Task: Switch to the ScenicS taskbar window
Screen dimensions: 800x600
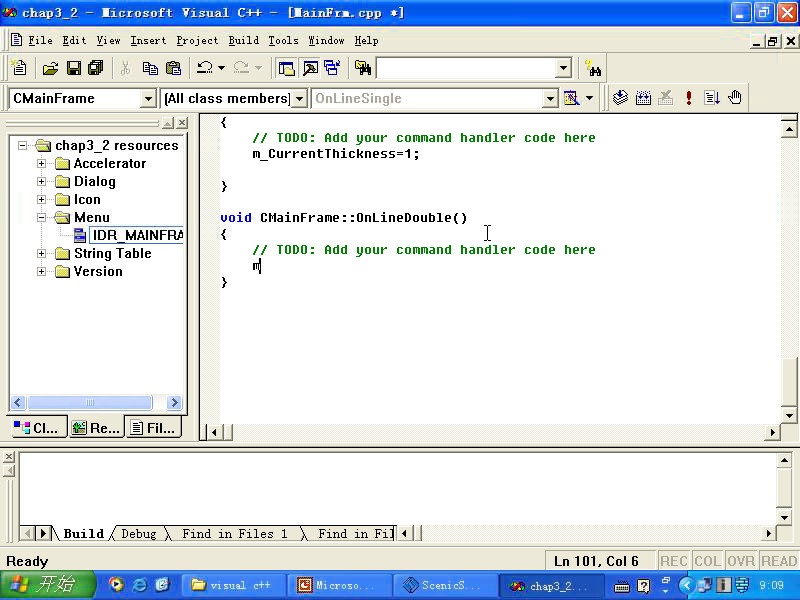Action: 444,585
